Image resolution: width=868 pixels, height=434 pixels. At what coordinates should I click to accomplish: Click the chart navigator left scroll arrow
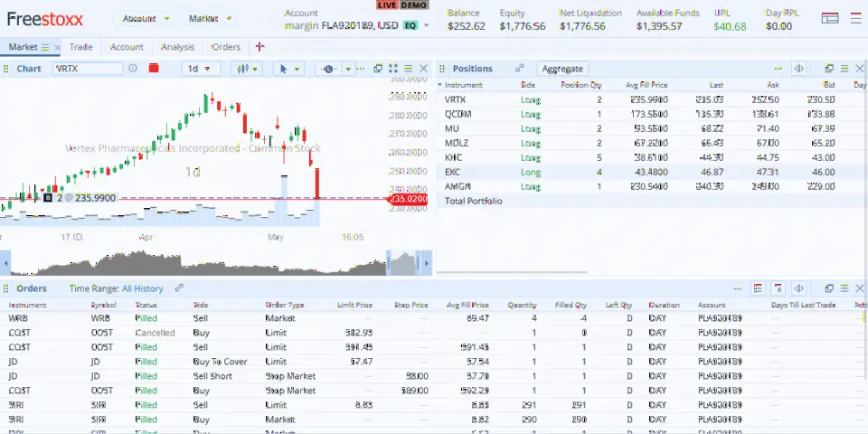[5, 262]
